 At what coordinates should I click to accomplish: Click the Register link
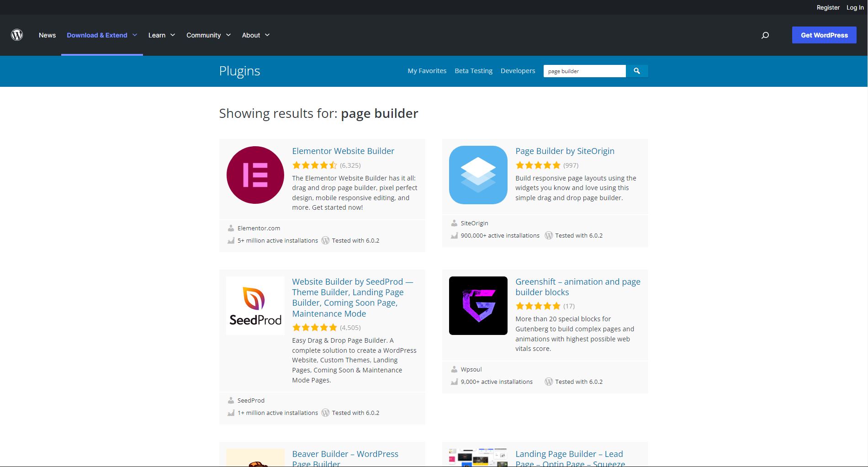click(x=828, y=7)
